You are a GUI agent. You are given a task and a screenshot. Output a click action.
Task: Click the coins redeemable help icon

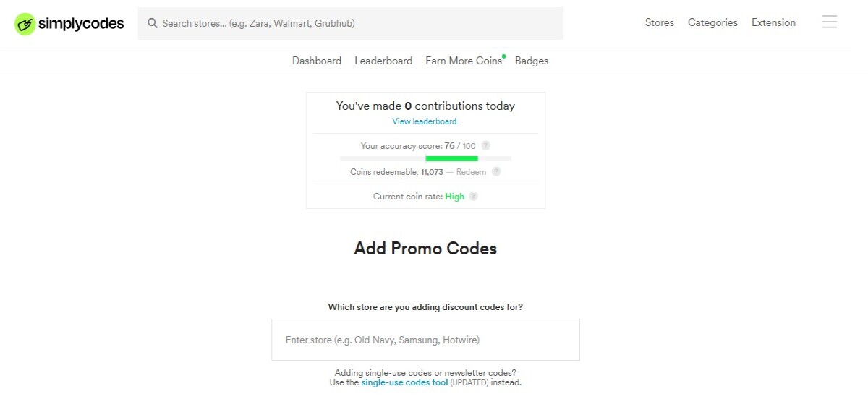pos(496,172)
